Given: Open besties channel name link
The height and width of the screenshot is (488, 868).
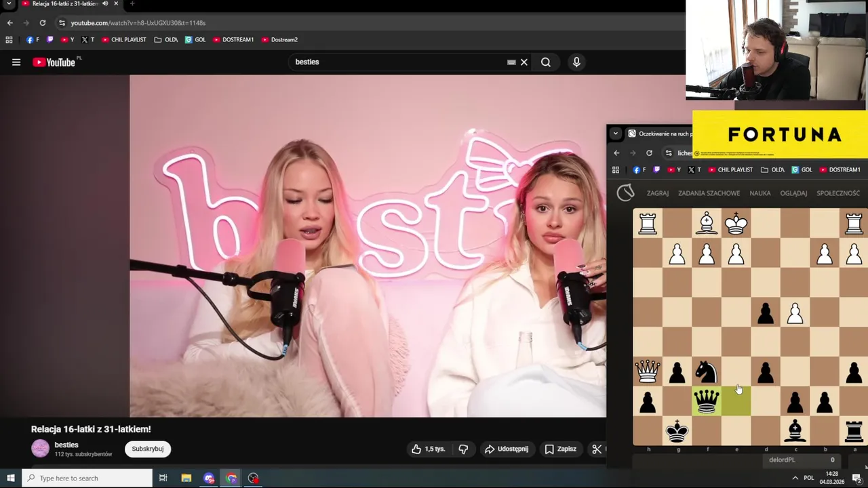Looking at the screenshot, I should point(66,445).
